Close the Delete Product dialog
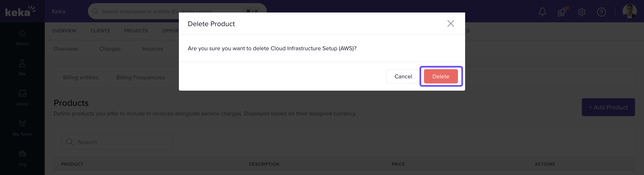This screenshot has height=175, width=644. [x=451, y=23]
